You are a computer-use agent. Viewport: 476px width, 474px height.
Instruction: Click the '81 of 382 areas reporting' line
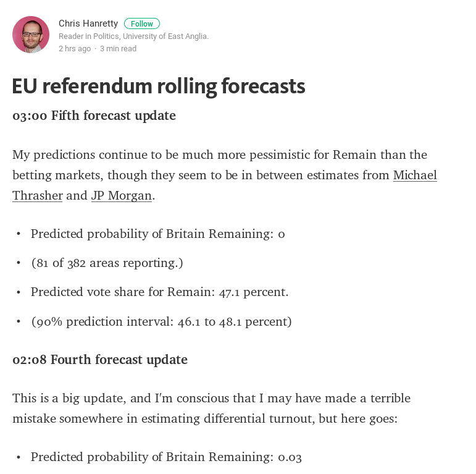[x=107, y=263]
